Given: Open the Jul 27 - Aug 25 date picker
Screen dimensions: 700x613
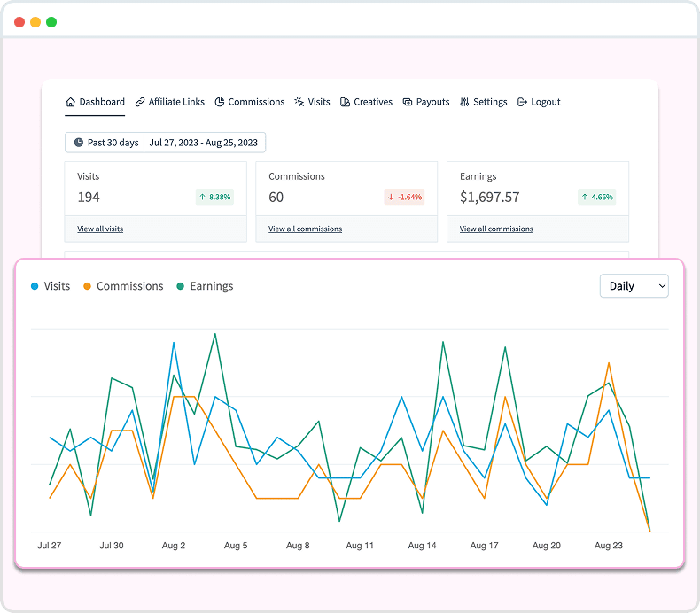Looking at the screenshot, I should click(x=204, y=143).
